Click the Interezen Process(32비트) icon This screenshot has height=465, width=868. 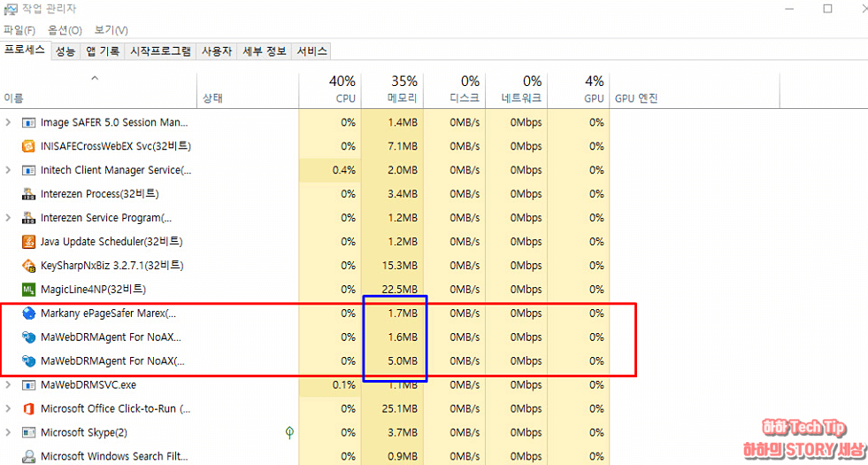tap(28, 194)
